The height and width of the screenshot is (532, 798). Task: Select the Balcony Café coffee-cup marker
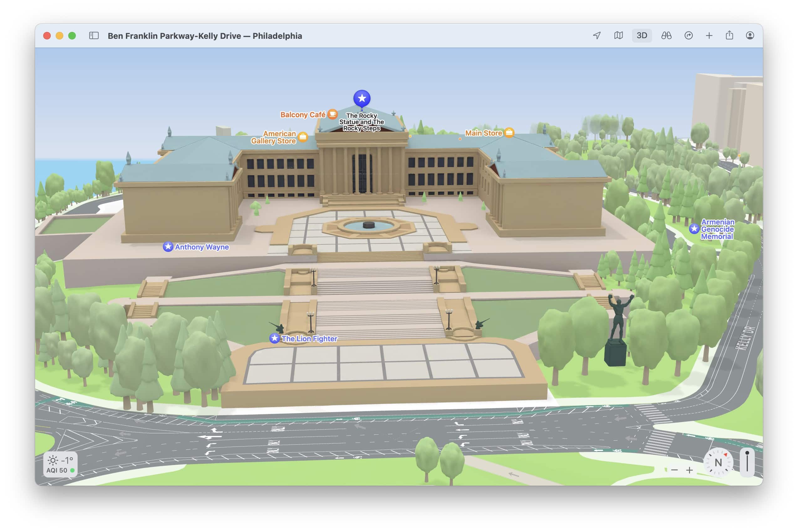332,114
